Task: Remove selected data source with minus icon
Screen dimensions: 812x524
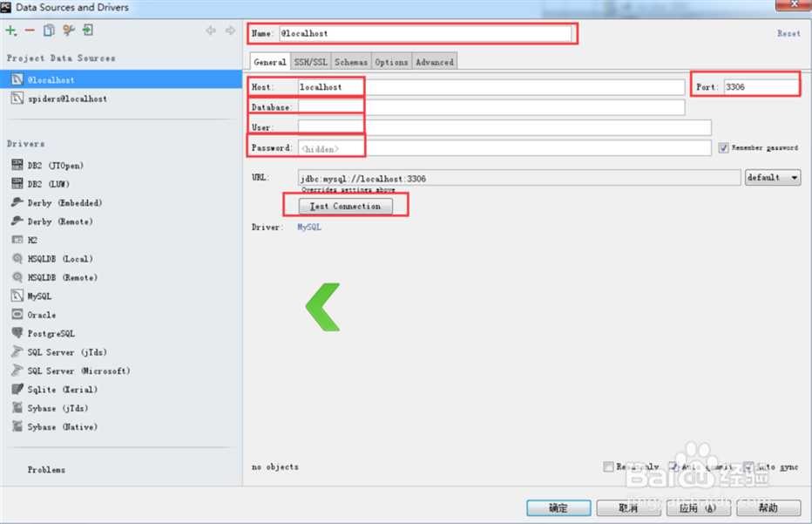Action: [x=30, y=31]
